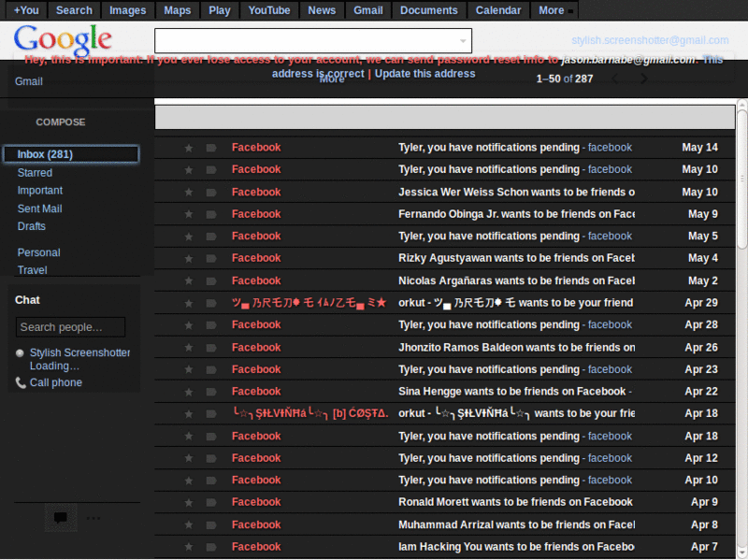Toggle importance marker on Apr 29 orkut email

(x=211, y=303)
